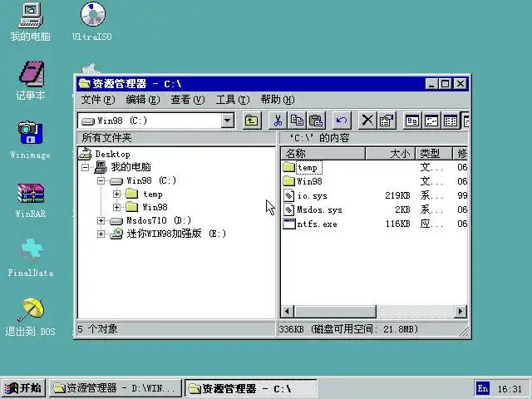
Task: Select the io.sys file icon
Action: pyautogui.click(x=288, y=195)
